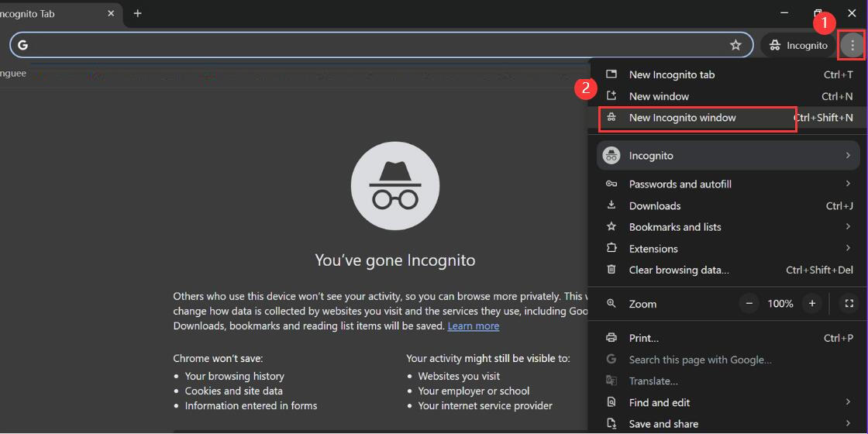
Task: Open Passwords and autofill submenu
Action: click(728, 184)
